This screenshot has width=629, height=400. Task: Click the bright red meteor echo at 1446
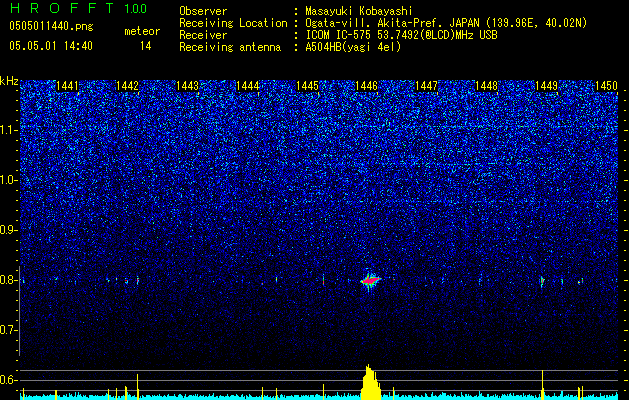(x=371, y=280)
